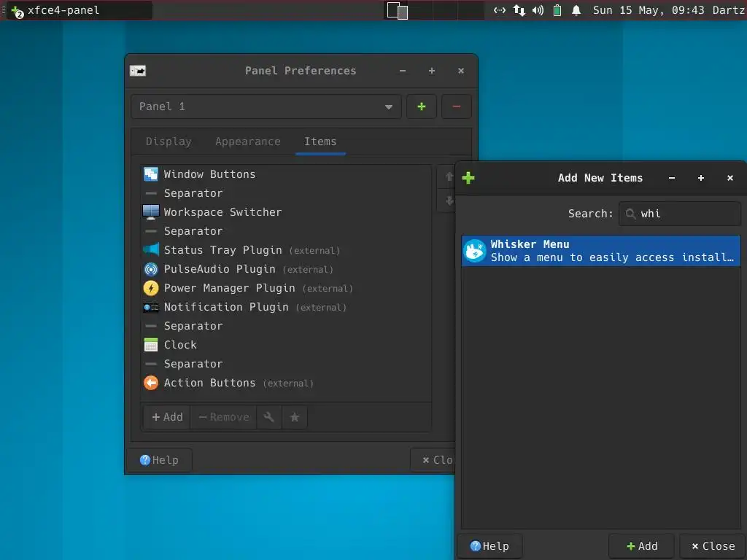Click the Whisker Menu mouse icon
The height and width of the screenshot is (560, 747).
point(474,251)
